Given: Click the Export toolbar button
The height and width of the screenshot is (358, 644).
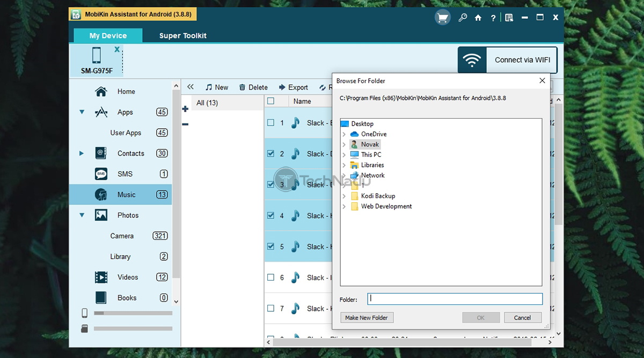Looking at the screenshot, I should 293,87.
